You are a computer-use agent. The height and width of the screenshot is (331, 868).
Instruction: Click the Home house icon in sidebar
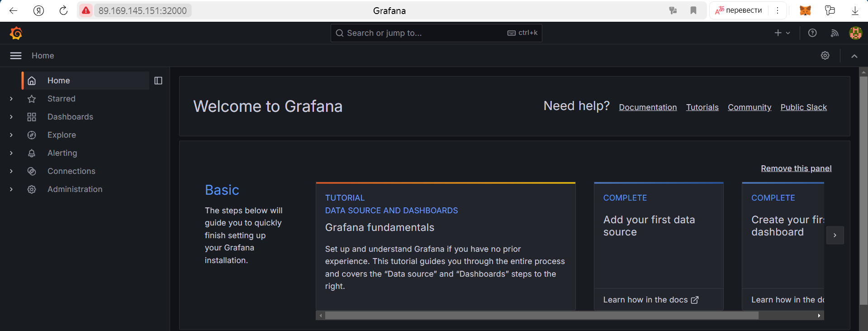(x=32, y=81)
